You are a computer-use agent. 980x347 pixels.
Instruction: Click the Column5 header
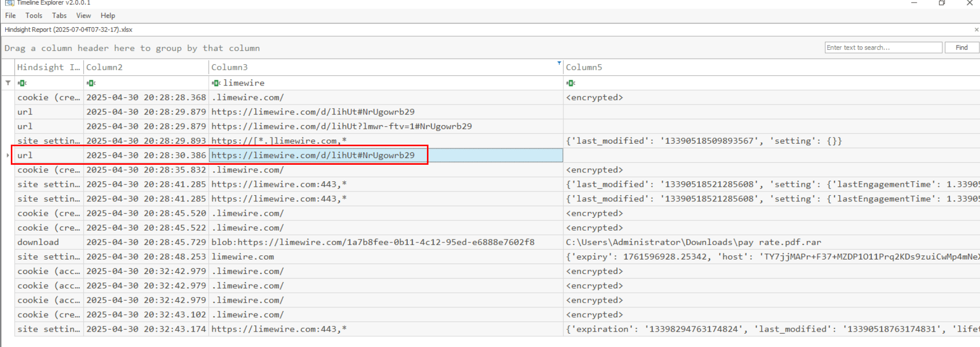[x=584, y=67]
